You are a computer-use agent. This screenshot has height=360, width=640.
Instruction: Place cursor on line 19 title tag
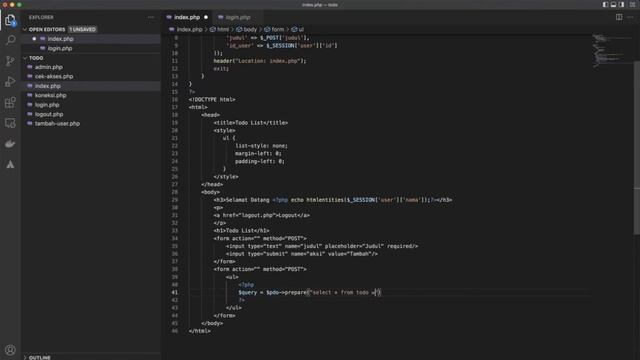click(251, 122)
